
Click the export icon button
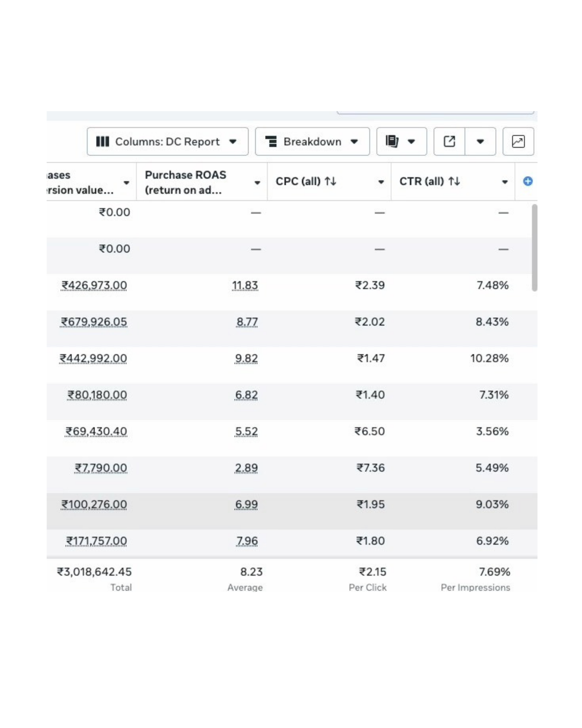click(449, 141)
